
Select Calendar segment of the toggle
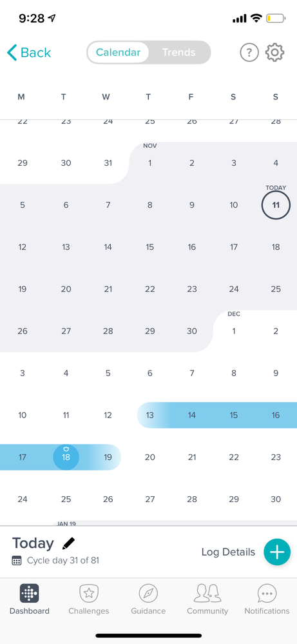(118, 52)
